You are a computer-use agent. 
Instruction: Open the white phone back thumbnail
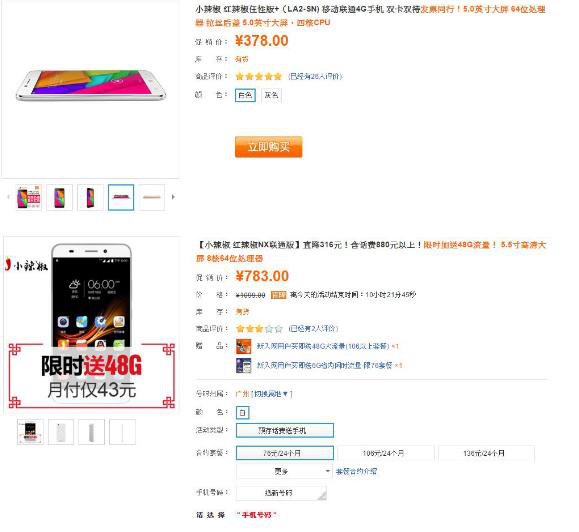(61, 432)
